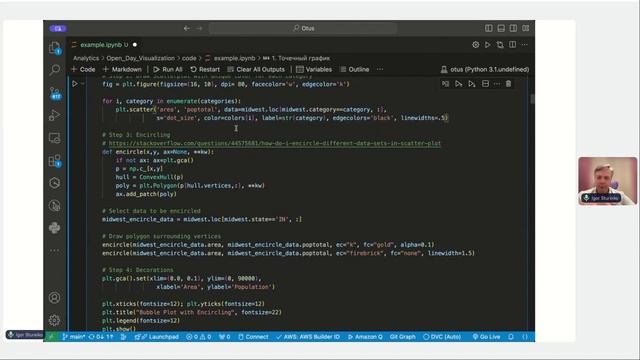
Task: Open Git Graph from status bar
Action: [402, 337]
